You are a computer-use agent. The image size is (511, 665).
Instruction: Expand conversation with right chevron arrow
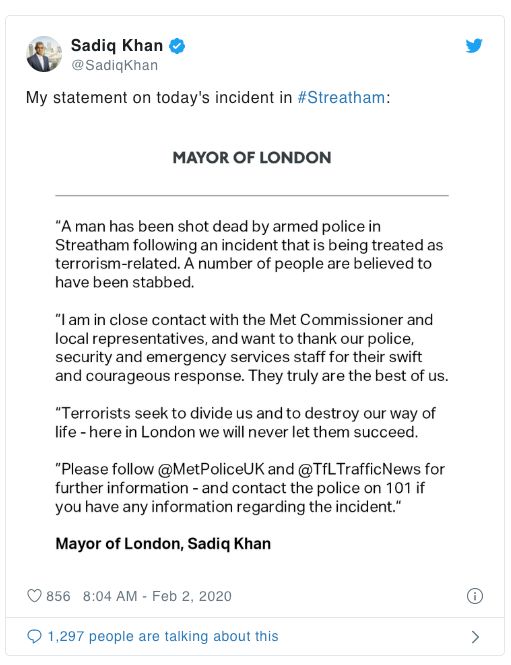coord(475,637)
